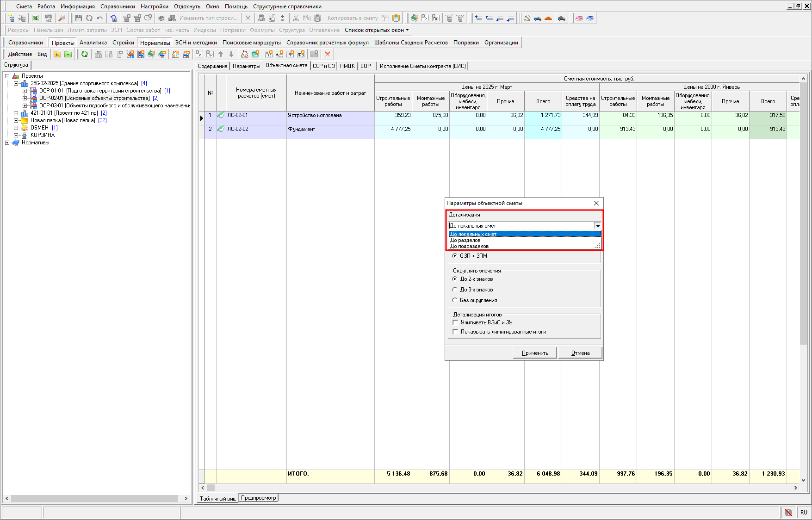Click the table's horizontal scrollbar thumb
Image resolution: width=812 pixels, height=520 pixels.
(x=211, y=488)
